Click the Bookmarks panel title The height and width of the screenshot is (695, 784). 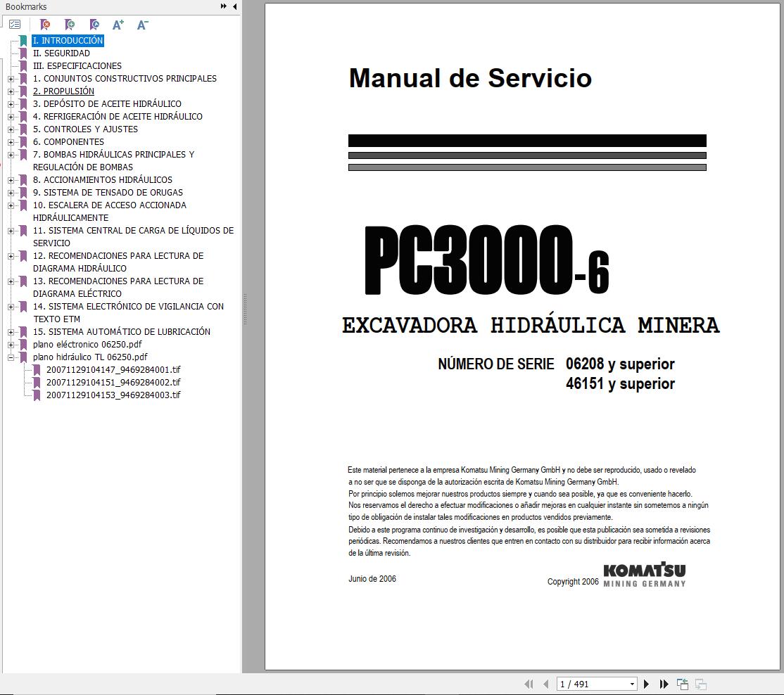(26, 6)
